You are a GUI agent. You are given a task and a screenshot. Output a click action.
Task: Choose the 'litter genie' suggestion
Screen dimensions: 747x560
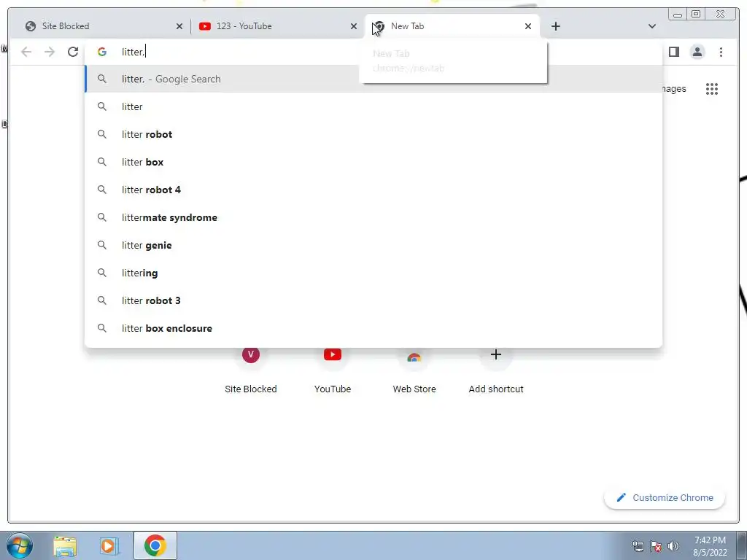(x=373, y=245)
